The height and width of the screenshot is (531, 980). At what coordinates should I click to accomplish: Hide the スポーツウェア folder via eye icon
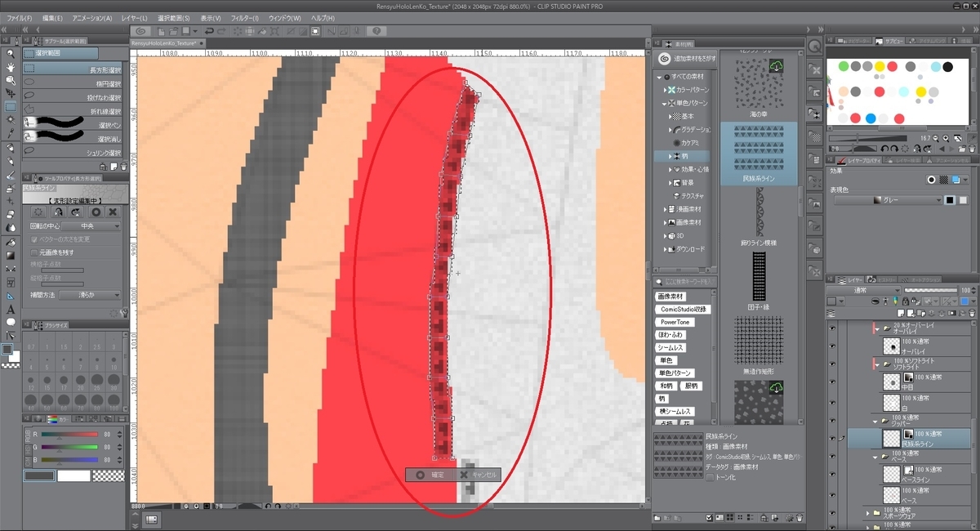pyautogui.click(x=833, y=514)
